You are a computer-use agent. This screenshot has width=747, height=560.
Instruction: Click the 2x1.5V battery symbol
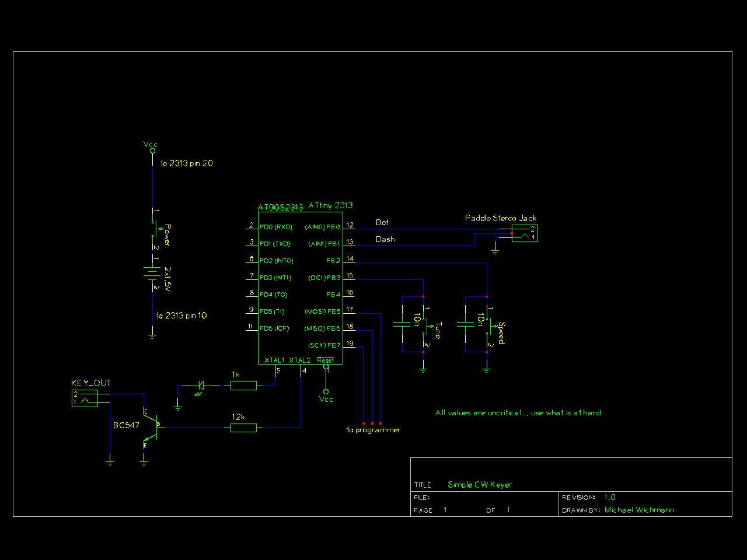[152, 272]
